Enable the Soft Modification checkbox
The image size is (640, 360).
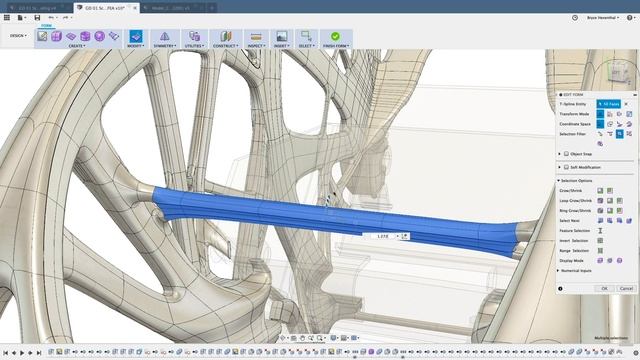click(x=566, y=167)
